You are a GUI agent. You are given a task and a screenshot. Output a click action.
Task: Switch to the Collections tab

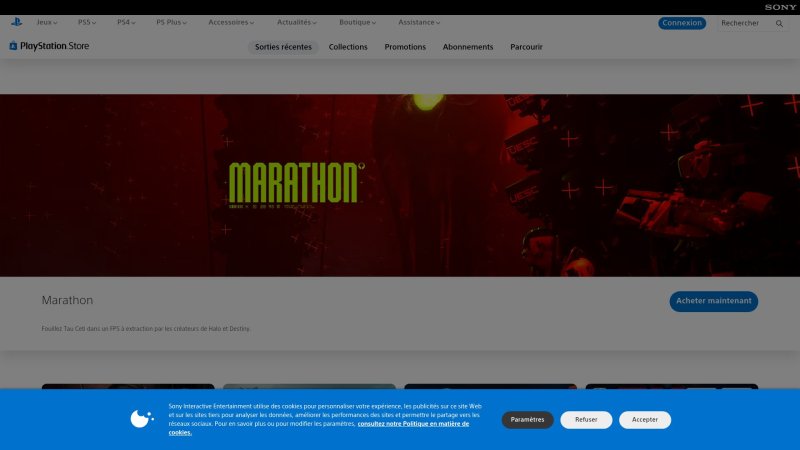pyautogui.click(x=348, y=47)
